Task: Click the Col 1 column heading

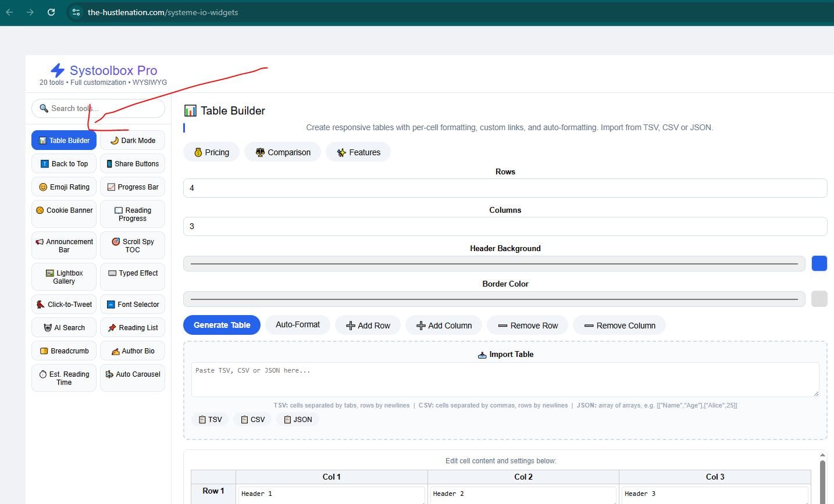Action: [x=332, y=477]
